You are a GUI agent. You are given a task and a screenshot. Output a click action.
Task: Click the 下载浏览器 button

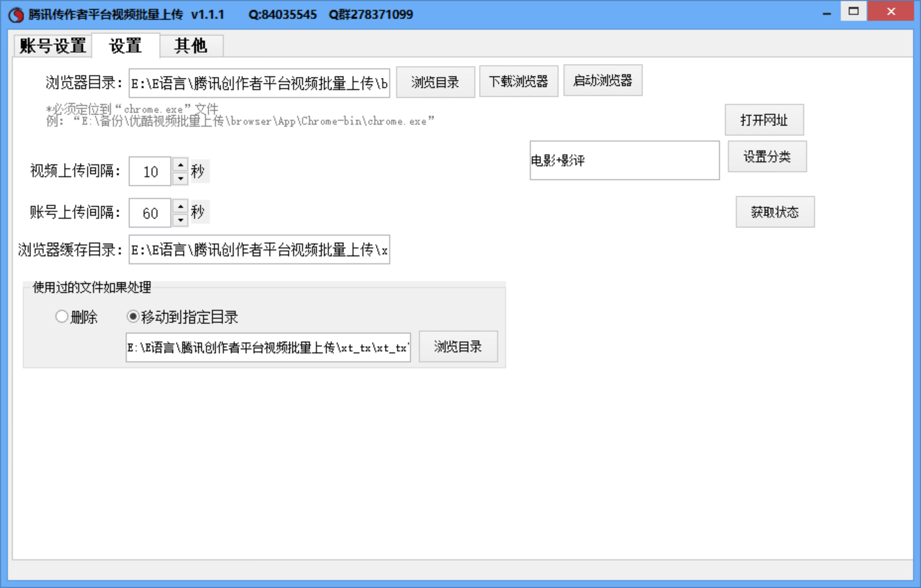click(x=518, y=81)
